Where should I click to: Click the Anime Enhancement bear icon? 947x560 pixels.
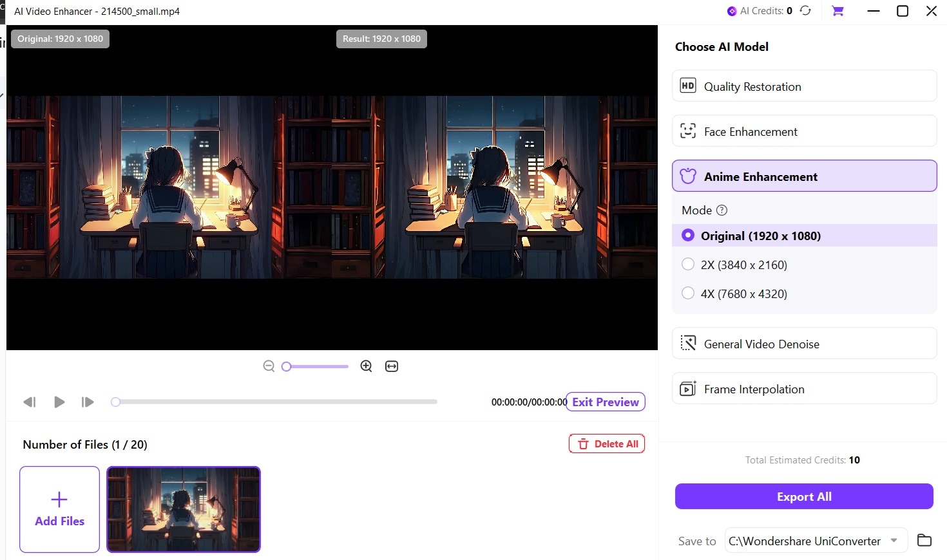point(688,176)
